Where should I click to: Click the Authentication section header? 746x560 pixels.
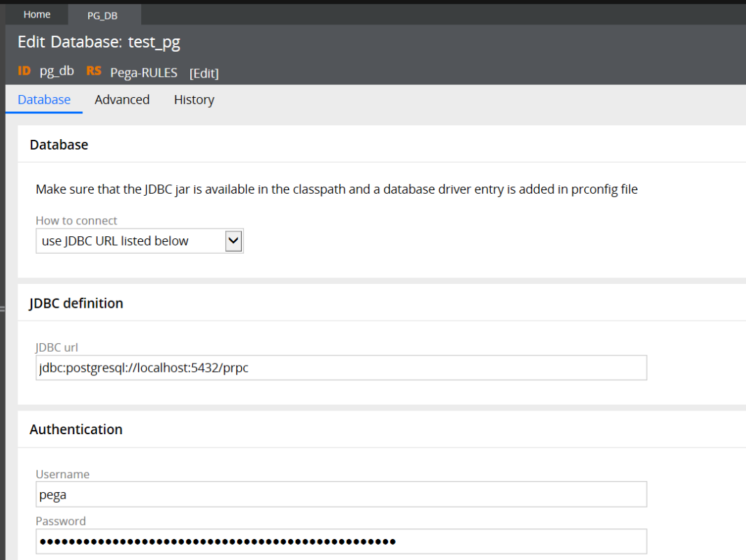pyautogui.click(x=76, y=430)
